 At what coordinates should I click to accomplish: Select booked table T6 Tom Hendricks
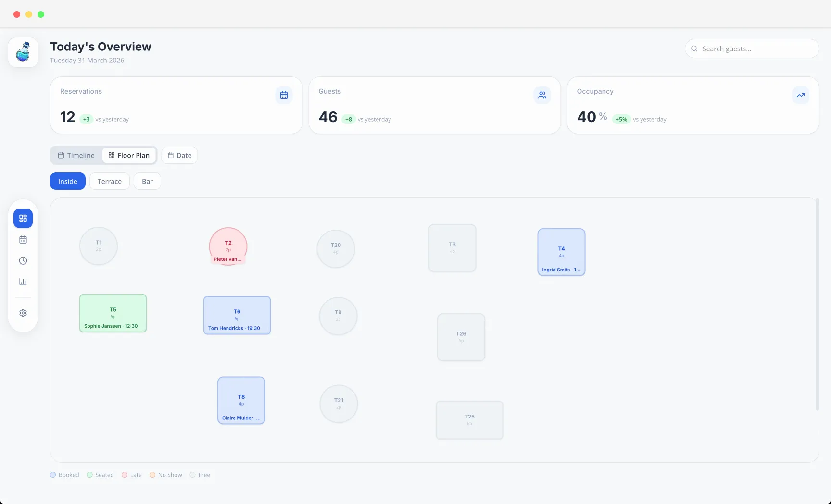click(237, 315)
